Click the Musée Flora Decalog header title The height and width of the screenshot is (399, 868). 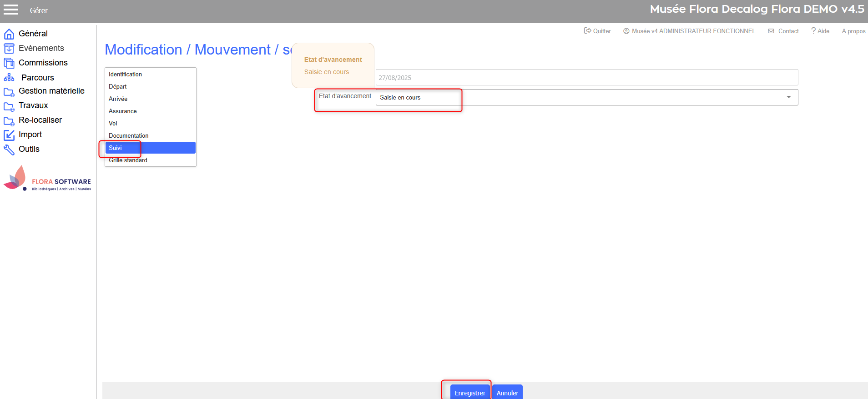point(757,9)
